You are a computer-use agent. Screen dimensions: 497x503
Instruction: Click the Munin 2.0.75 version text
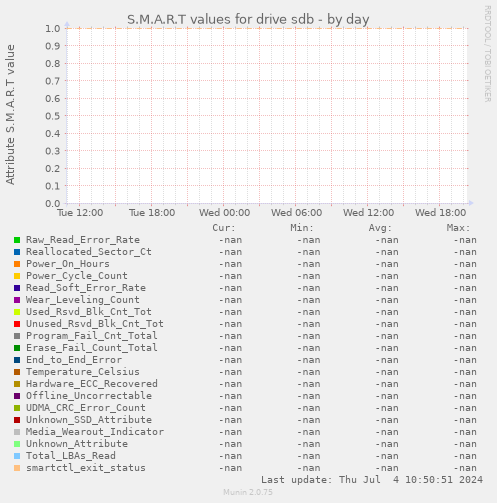point(248,492)
